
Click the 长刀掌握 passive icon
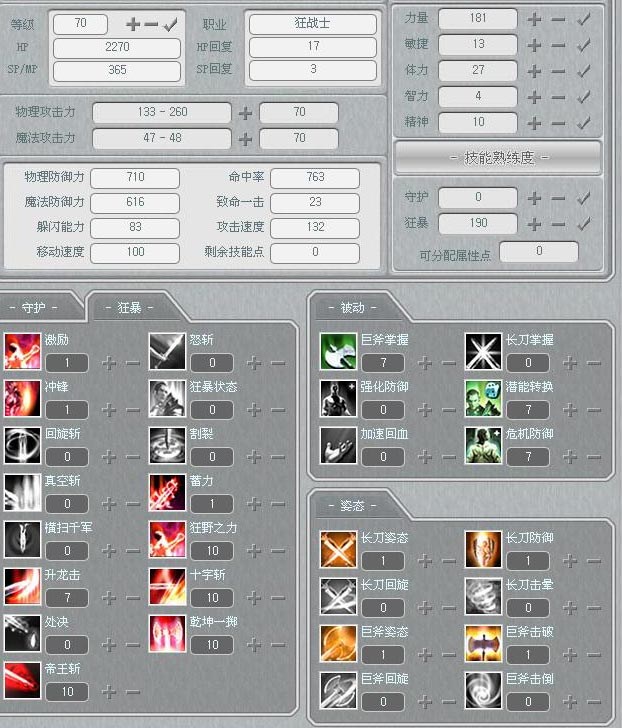(483, 351)
